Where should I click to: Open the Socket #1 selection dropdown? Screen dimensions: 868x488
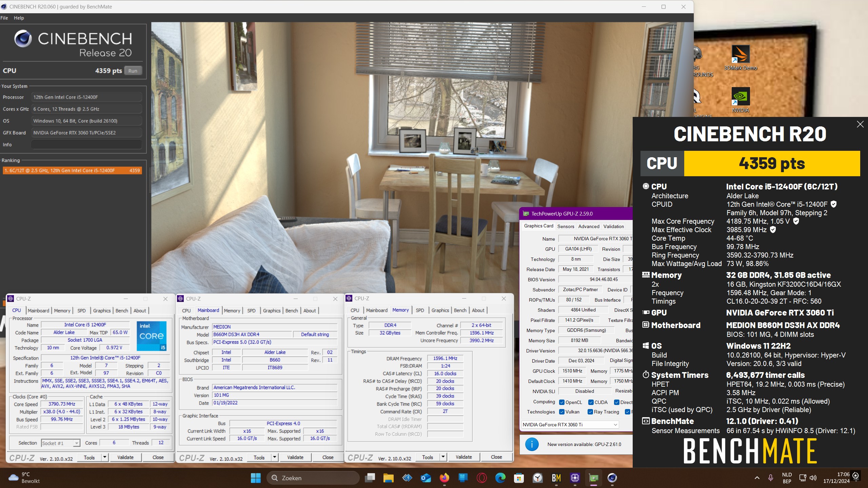point(61,443)
